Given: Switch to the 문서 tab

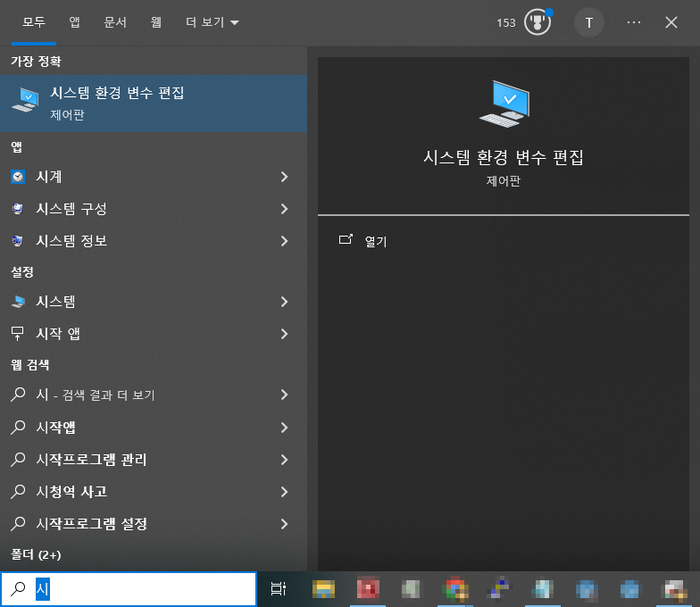Looking at the screenshot, I should pos(115,21).
